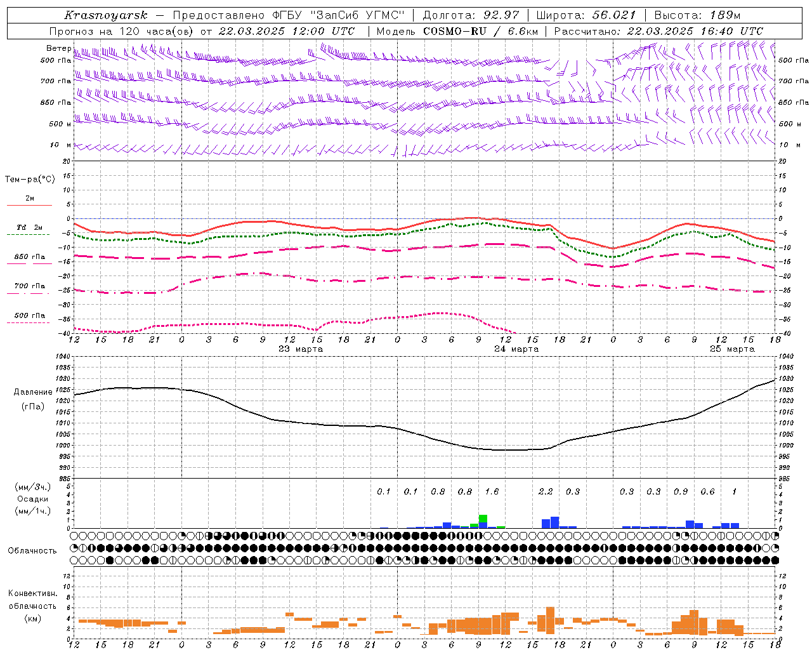Click the '(мм/1ч.)' precipitation unit label
This screenshot has width=812, height=650.
click(x=33, y=511)
